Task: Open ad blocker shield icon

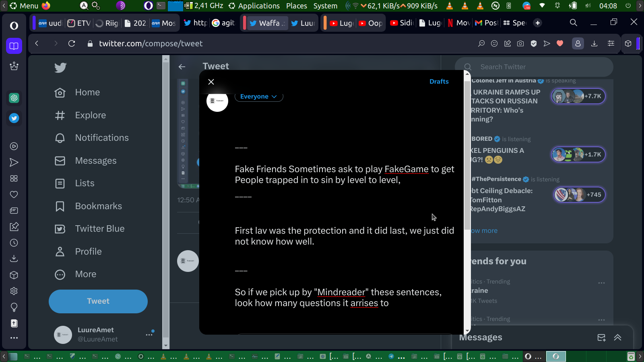Action: (x=534, y=43)
